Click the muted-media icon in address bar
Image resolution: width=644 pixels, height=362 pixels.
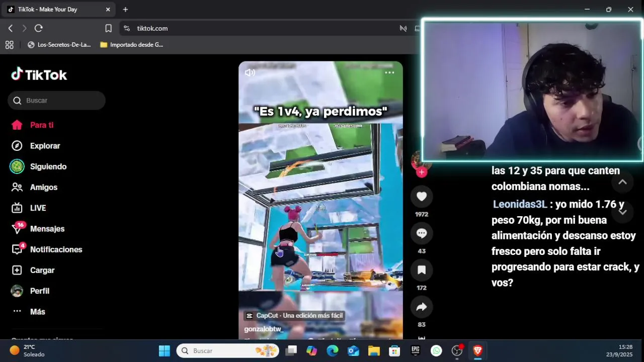pos(403,28)
